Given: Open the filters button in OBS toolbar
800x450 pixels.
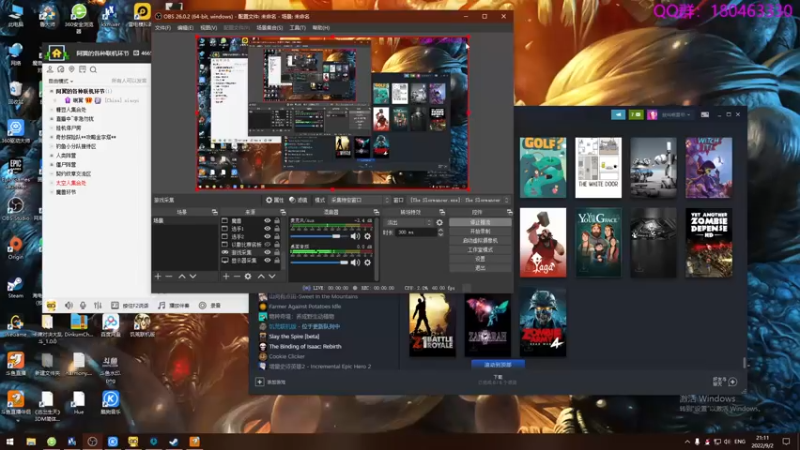Looking at the screenshot, I should (298, 200).
